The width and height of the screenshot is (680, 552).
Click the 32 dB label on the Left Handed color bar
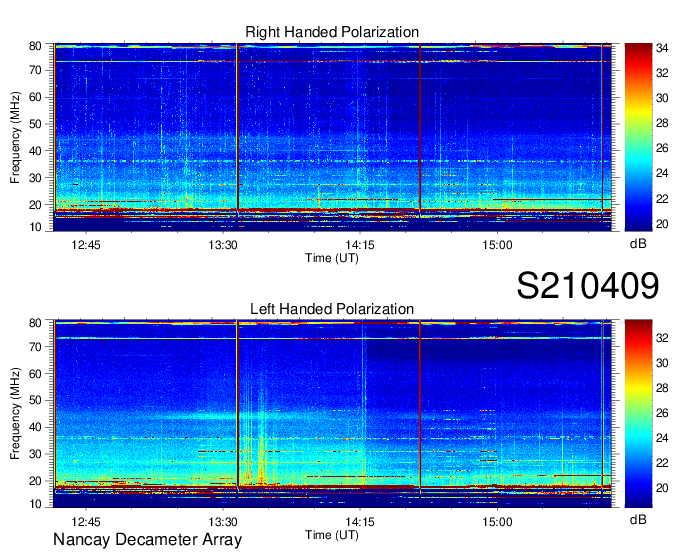662,337
